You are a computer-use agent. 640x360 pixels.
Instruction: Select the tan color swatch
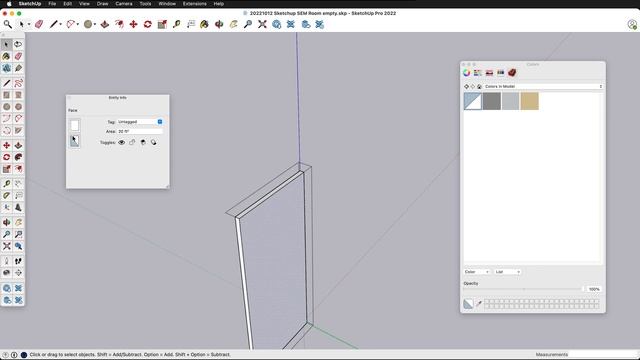pos(529,101)
